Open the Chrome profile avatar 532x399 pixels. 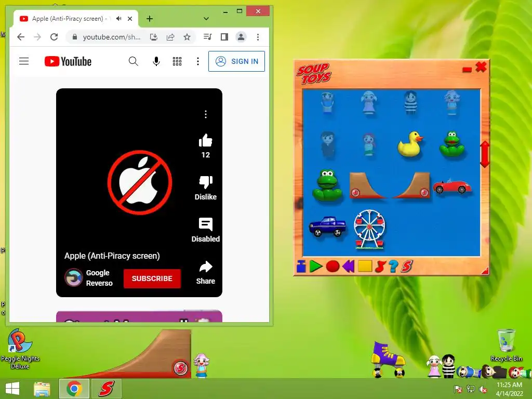[241, 37]
